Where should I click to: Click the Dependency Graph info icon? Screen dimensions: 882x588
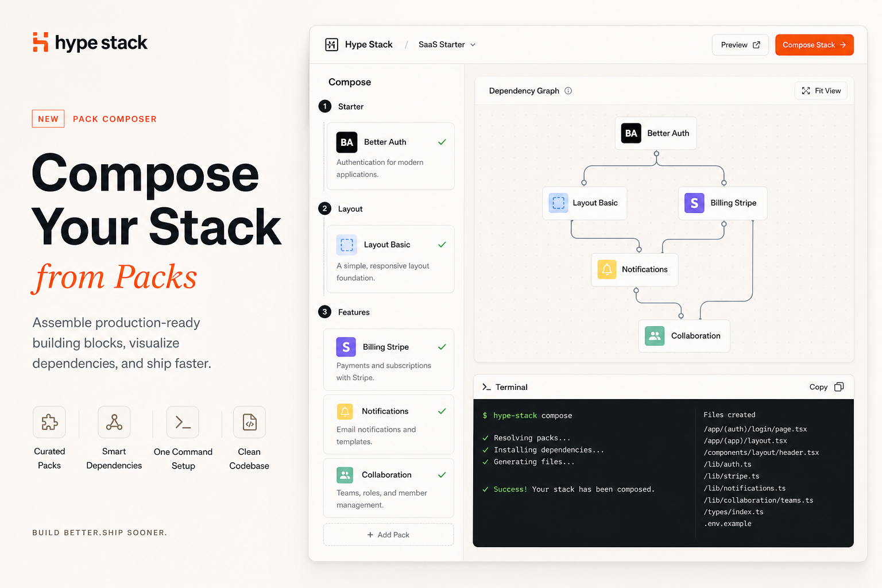(x=568, y=91)
